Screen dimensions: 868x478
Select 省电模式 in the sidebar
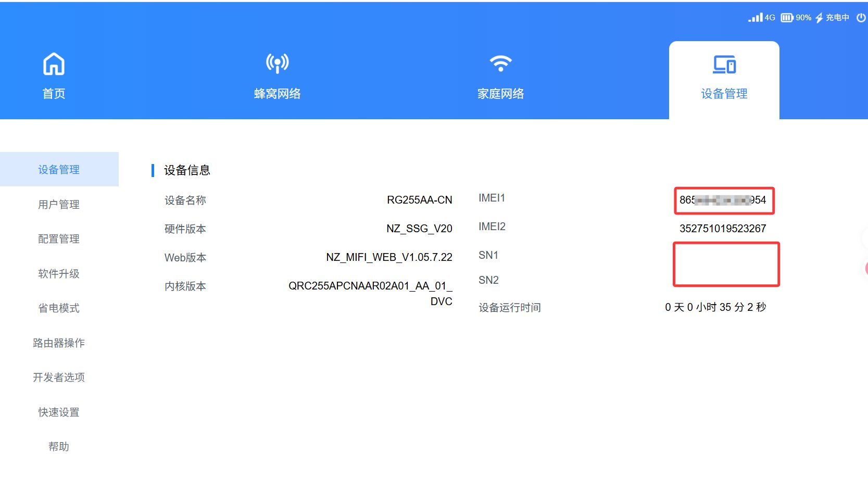coord(59,308)
